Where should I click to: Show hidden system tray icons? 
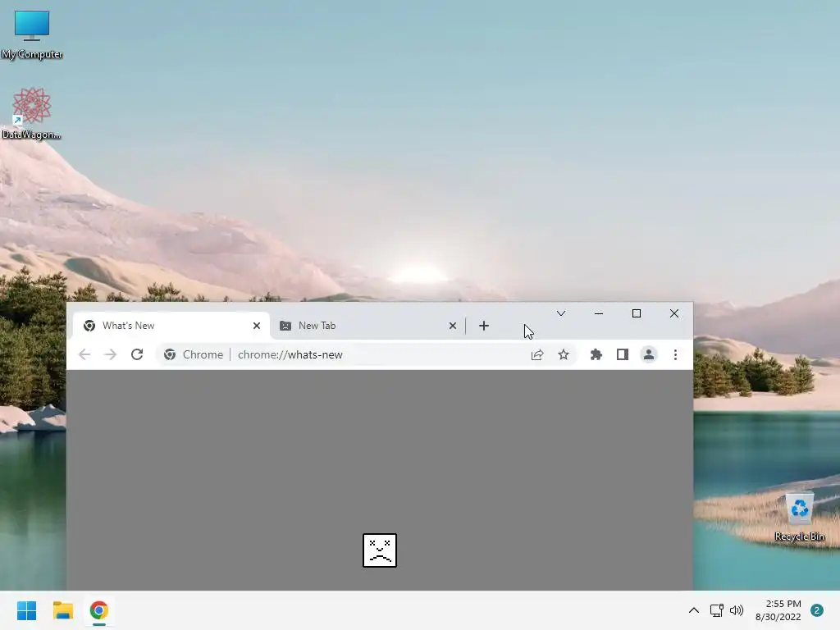pos(694,610)
